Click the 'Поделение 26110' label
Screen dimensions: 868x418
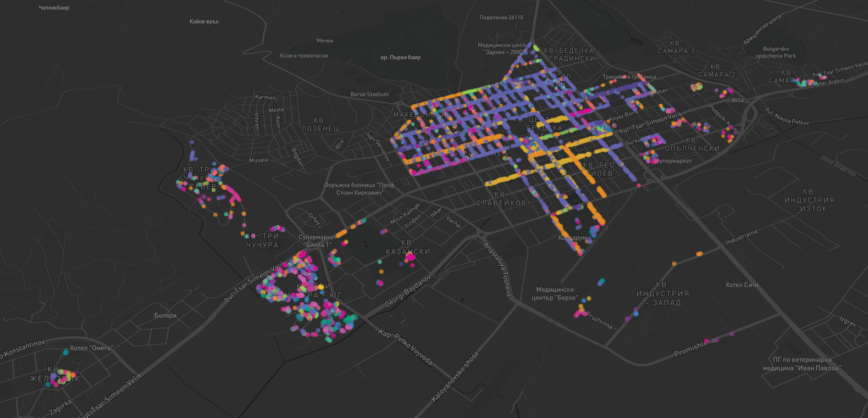(501, 18)
